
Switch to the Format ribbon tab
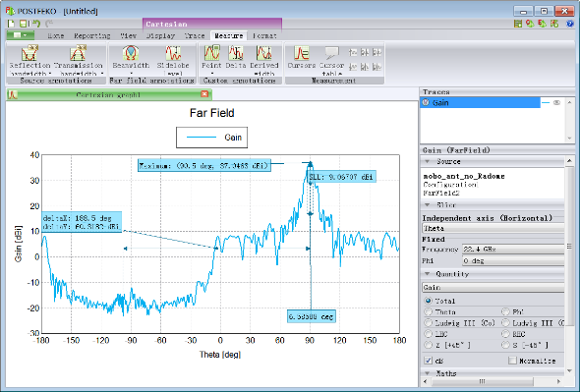tap(264, 36)
